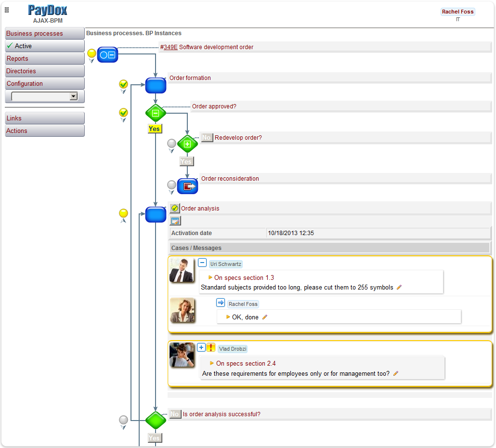Click the green Is order analysis successful diamond
Viewport: 496px width, 448px height.
[156, 420]
